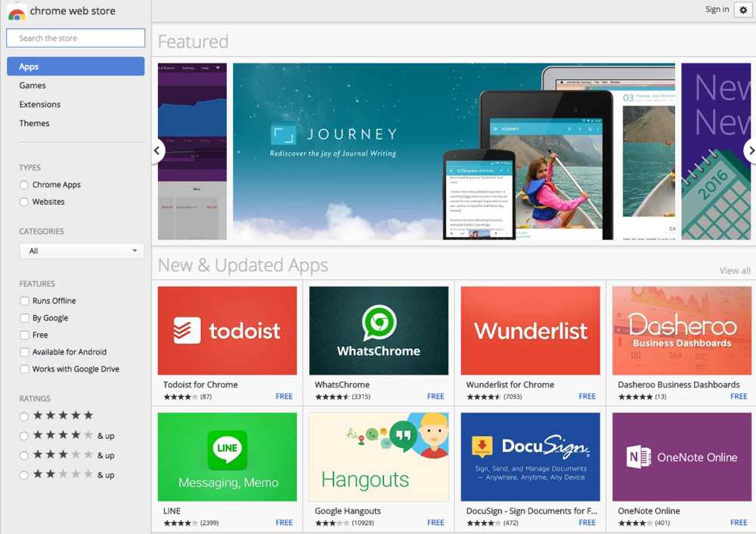Click FREE button for Google Hangouts

[x=435, y=523]
